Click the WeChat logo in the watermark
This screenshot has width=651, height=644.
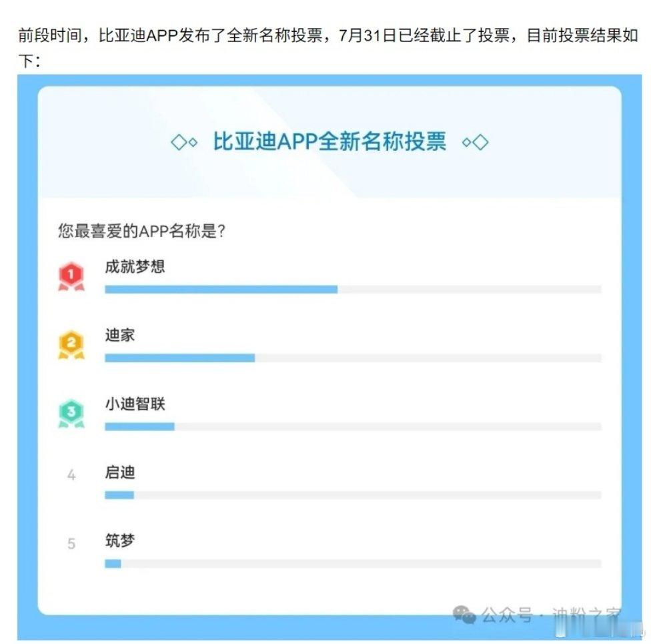point(464,614)
